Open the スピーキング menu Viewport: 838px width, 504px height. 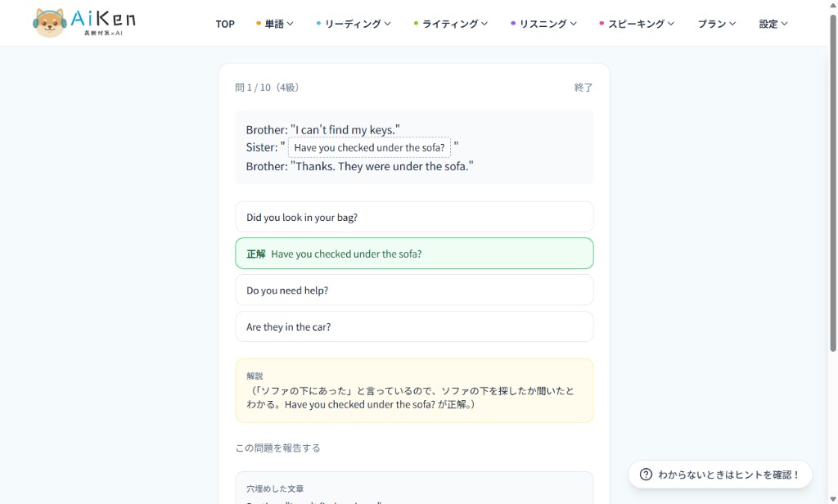point(637,24)
